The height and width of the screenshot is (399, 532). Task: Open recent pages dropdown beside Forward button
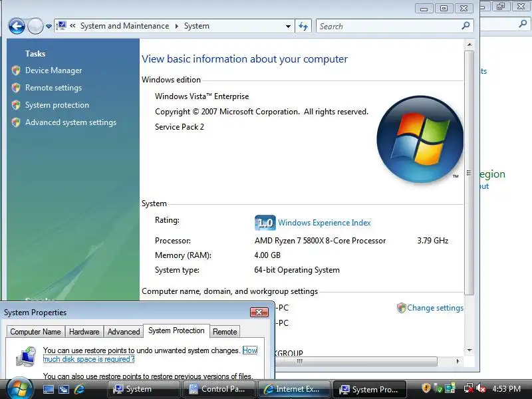click(49, 27)
